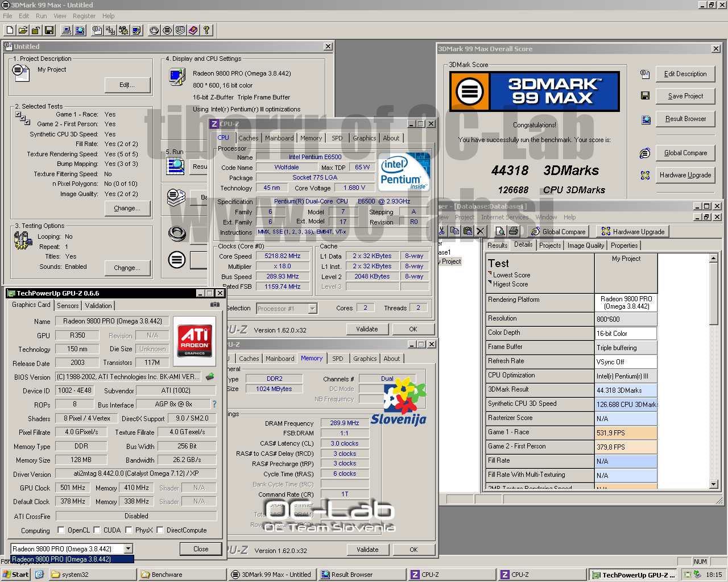
Task: Click the Intel Pentium logo in CPU-Z
Action: pos(404,172)
